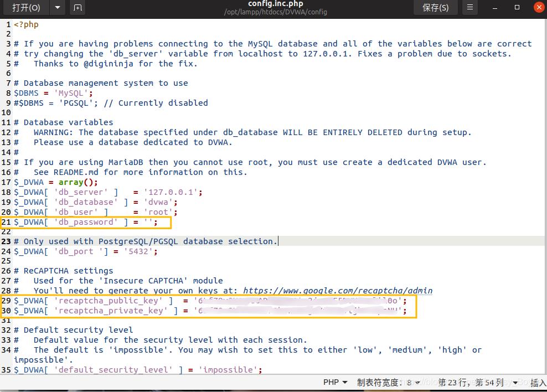
Task: Open the line and column position dropdown
Action: 478,383
